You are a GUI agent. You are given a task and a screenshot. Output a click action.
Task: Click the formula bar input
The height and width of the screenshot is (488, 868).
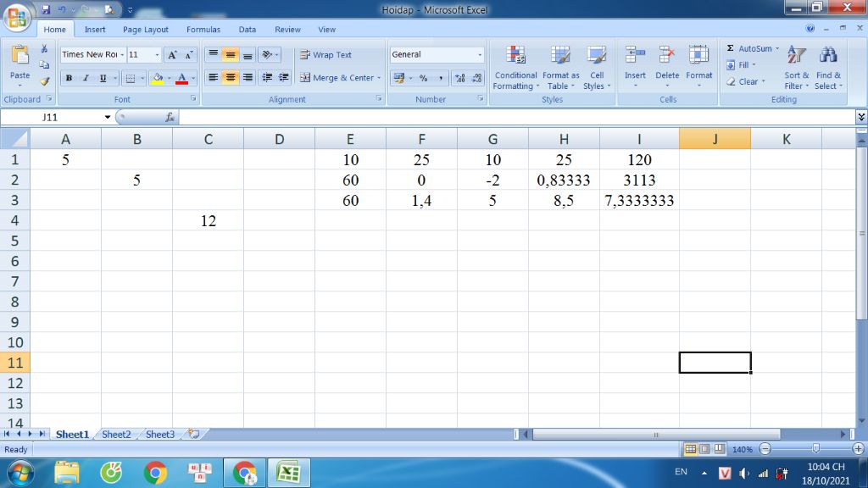[518, 117]
